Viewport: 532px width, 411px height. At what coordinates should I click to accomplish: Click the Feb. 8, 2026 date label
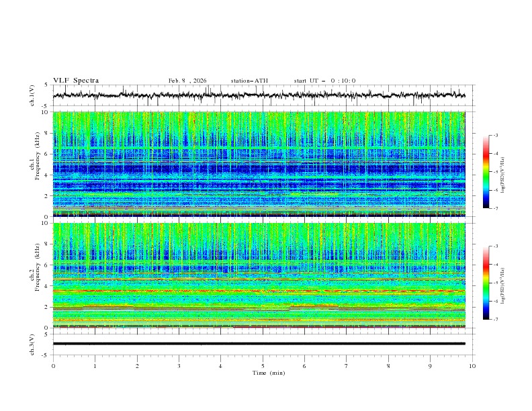point(187,81)
